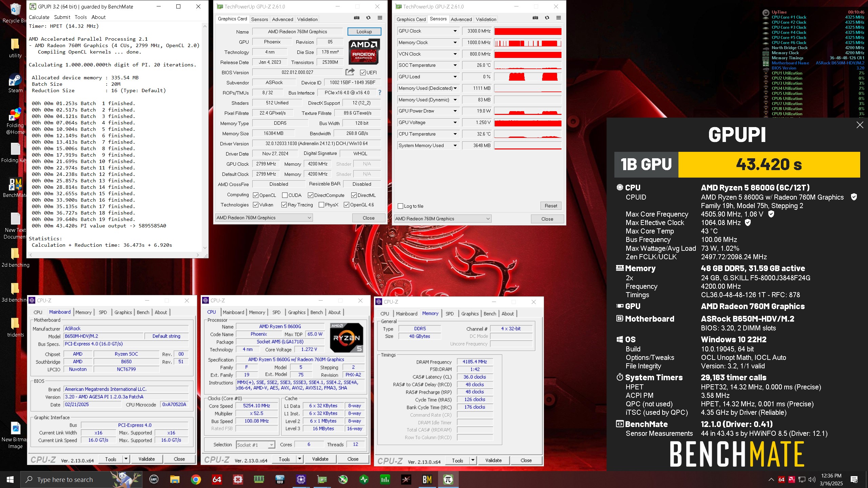Open CPU Temperature sensor dropdown
Screen dimensions: 868x488
455,134
